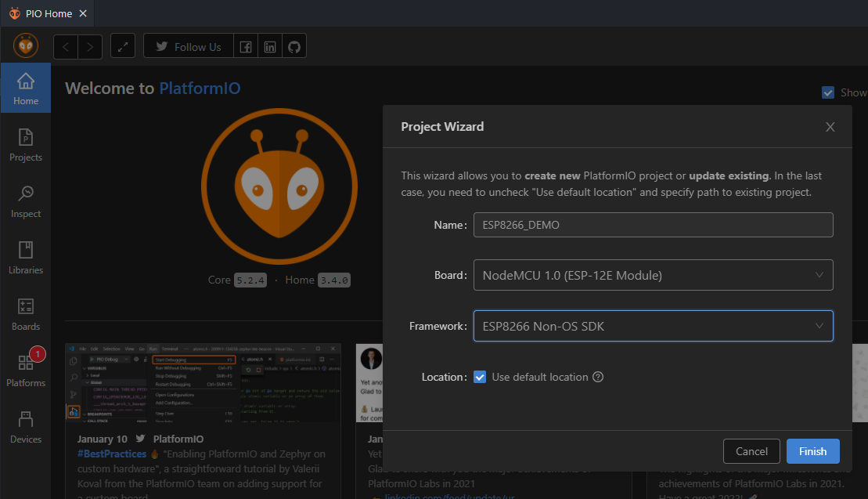Go back with the left arrow button
The width and height of the screenshot is (868, 499).
[66, 46]
